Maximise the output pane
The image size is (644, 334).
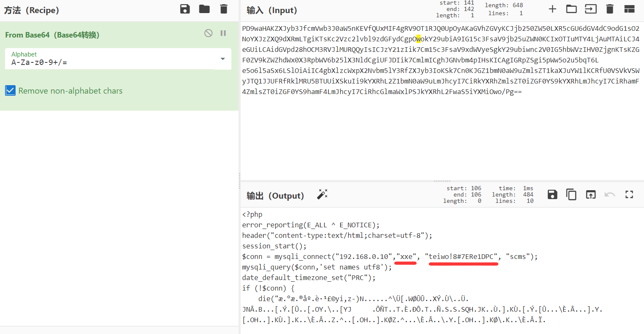point(629,194)
